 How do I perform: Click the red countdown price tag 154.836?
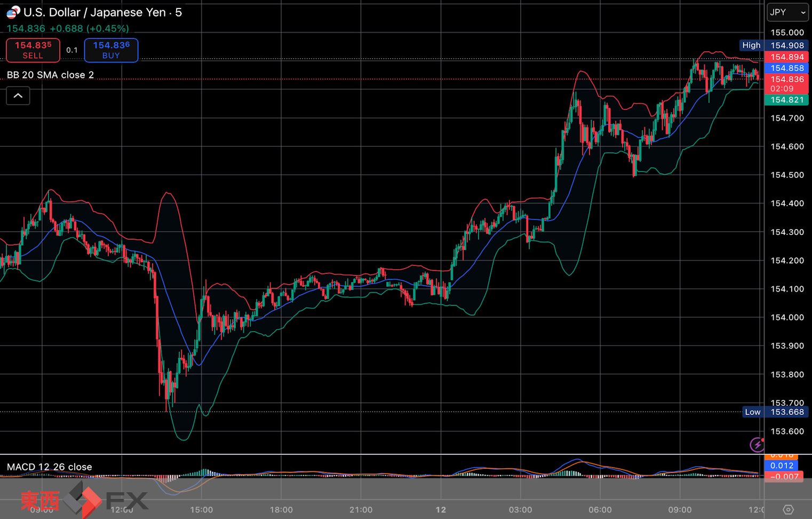point(786,84)
